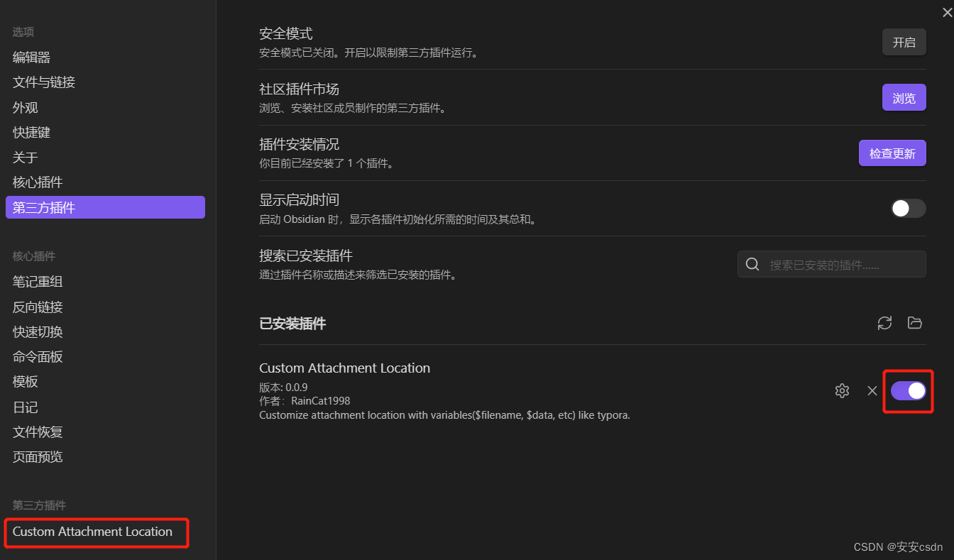
Task: Uninstall Custom Attachment Location plugin with X icon
Action: (x=872, y=390)
